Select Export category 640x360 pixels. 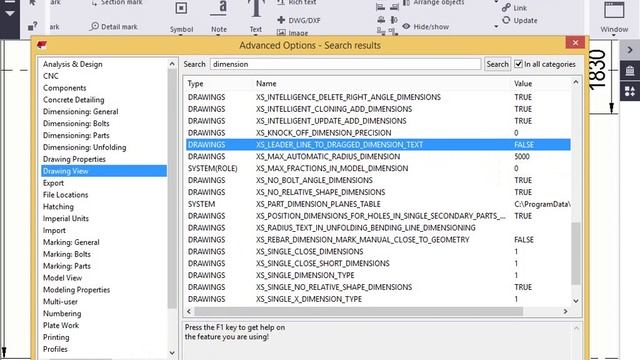(x=53, y=183)
